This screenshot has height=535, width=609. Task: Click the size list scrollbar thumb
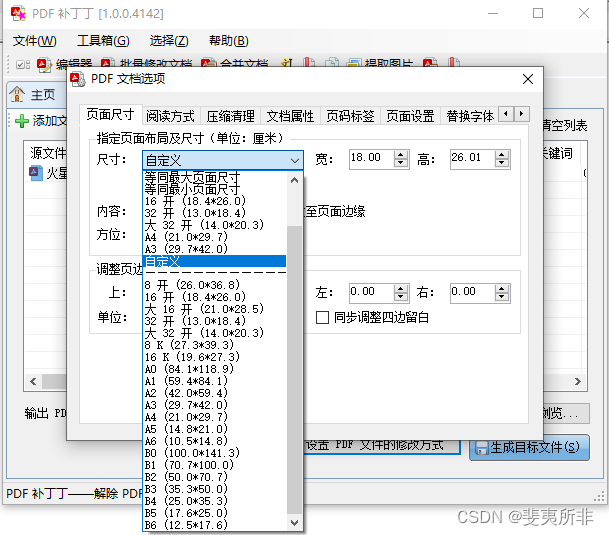click(294, 369)
